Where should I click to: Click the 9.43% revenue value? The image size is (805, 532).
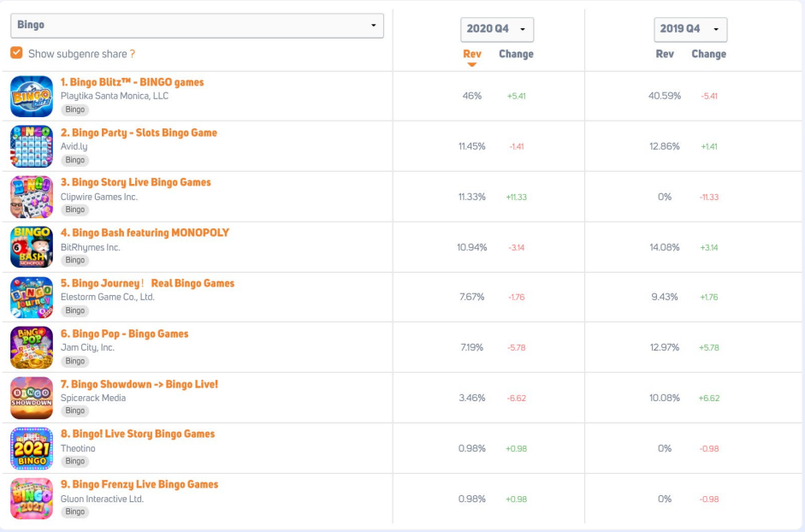click(665, 297)
